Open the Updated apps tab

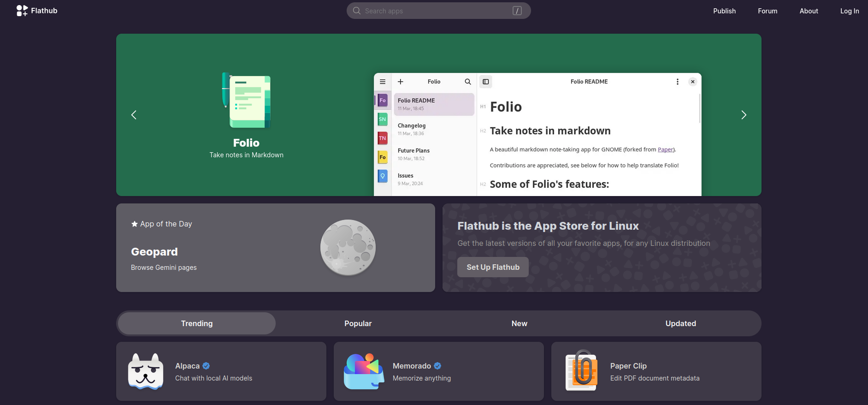680,323
